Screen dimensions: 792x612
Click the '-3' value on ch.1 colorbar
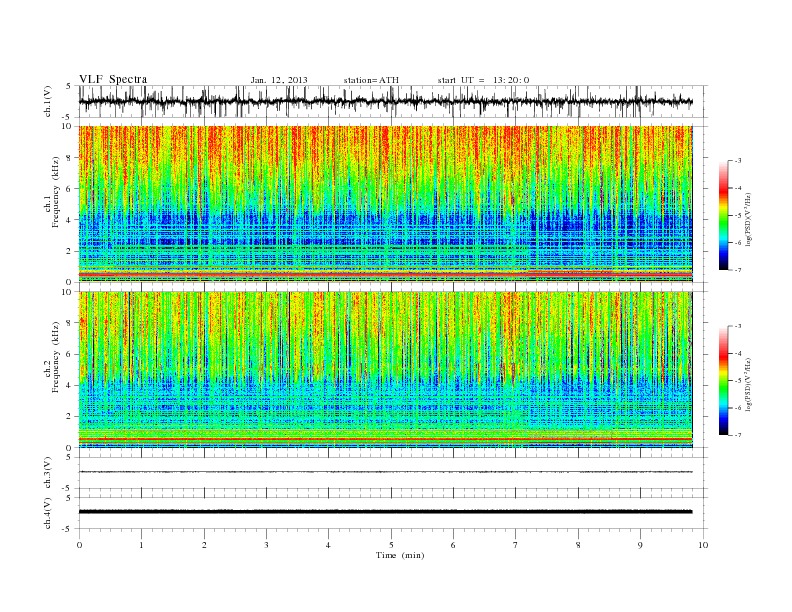(737, 161)
